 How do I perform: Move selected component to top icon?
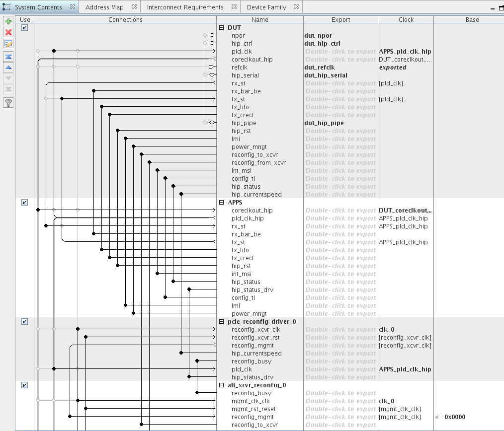click(x=8, y=57)
